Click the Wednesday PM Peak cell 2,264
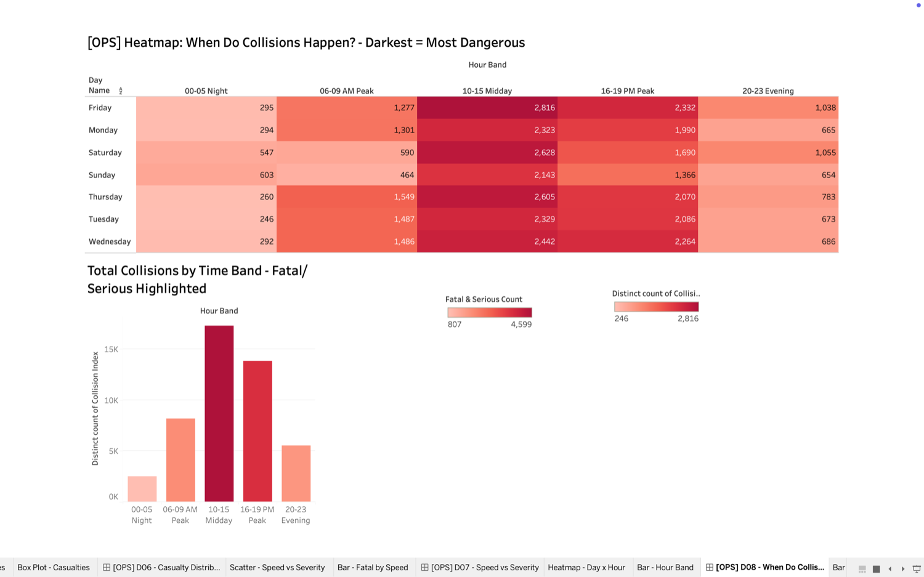Image resolution: width=924 pixels, height=577 pixels. click(628, 241)
